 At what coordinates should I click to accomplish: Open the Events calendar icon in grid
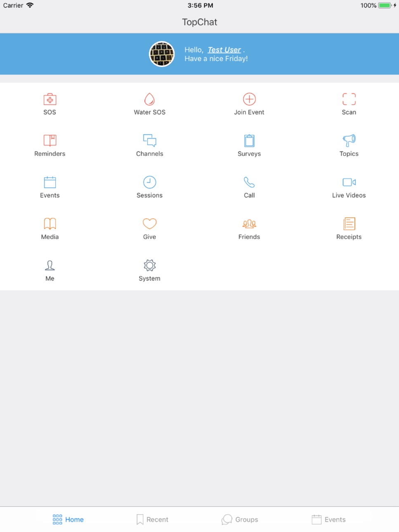point(50,182)
